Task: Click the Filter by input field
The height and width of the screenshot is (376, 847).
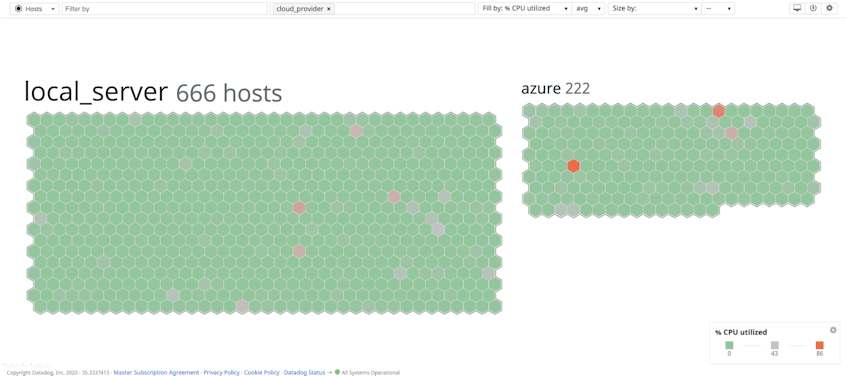Action: 164,9
